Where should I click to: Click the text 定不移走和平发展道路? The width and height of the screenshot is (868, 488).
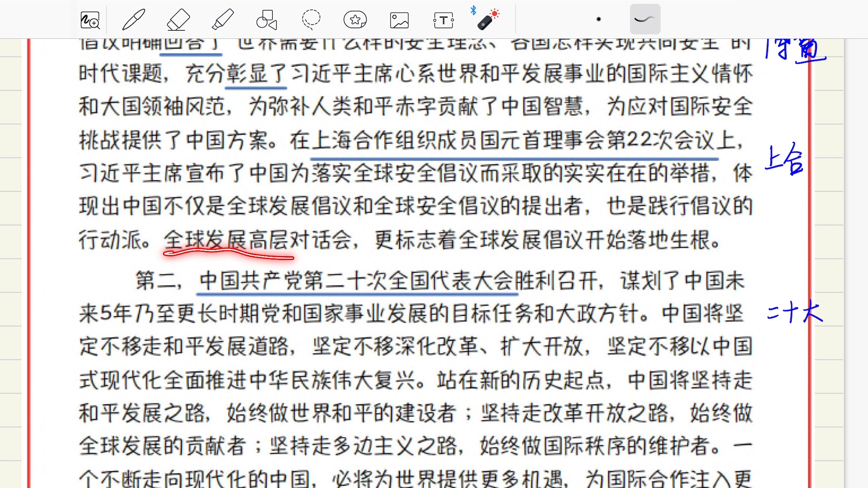point(184,347)
